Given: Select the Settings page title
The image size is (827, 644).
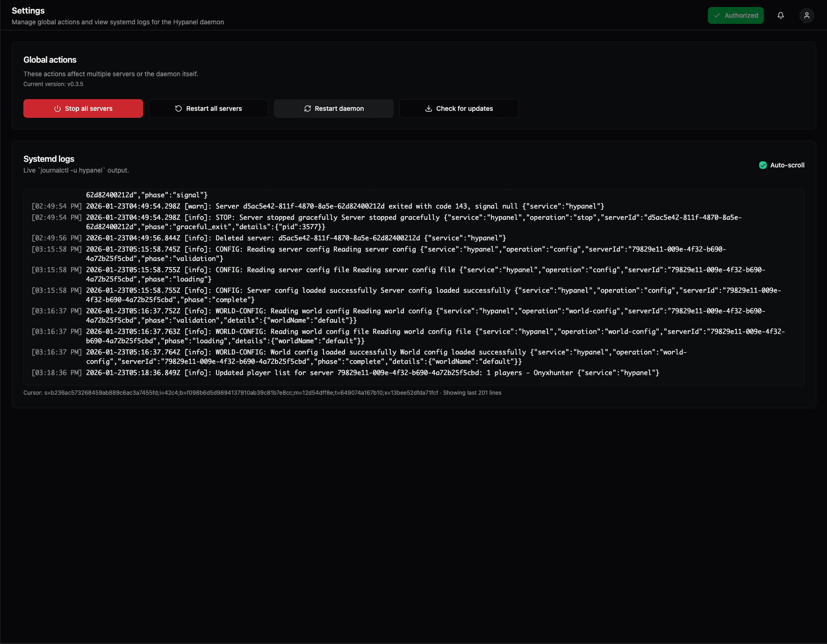Looking at the screenshot, I should pyautogui.click(x=29, y=10).
